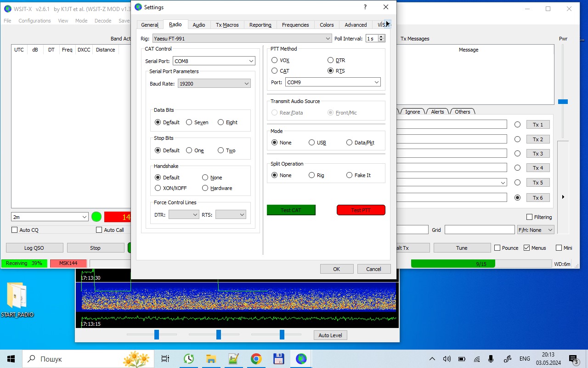588x368 pixels.
Task: Open the Tx Macros tab
Action: [227, 25]
